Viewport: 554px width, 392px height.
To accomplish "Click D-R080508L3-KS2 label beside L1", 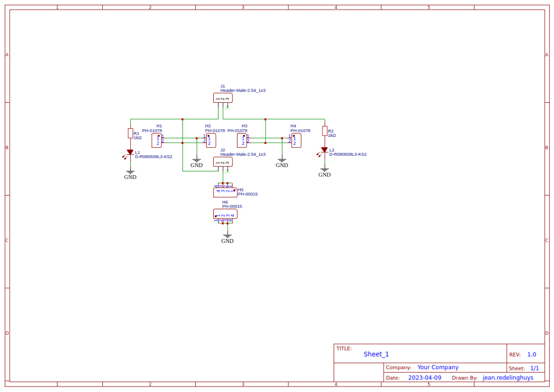I will [154, 157].
